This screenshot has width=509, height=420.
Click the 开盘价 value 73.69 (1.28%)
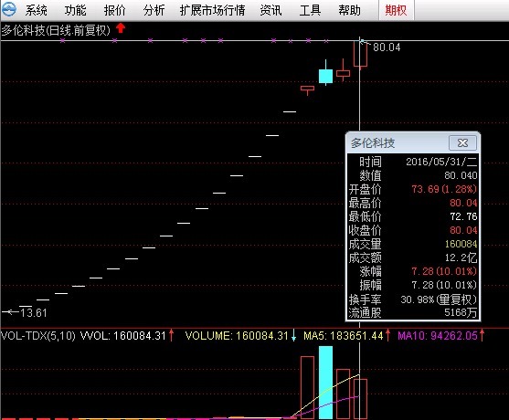click(444, 189)
